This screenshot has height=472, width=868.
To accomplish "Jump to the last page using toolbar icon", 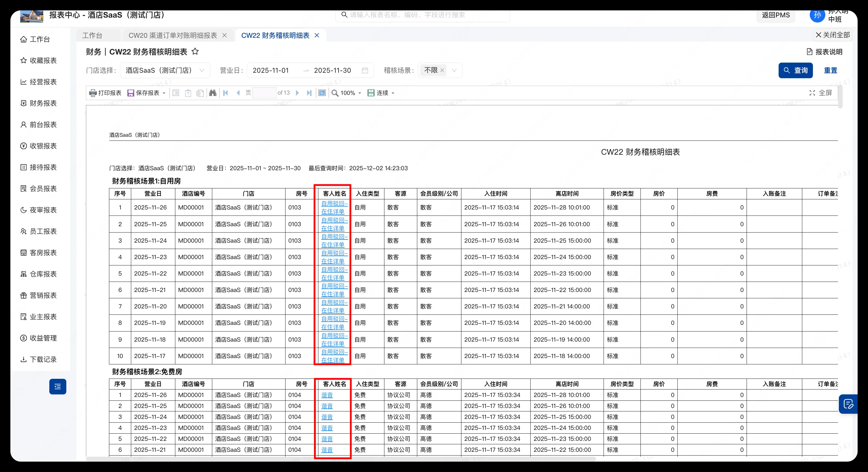I will pyautogui.click(x=309, y=93).
